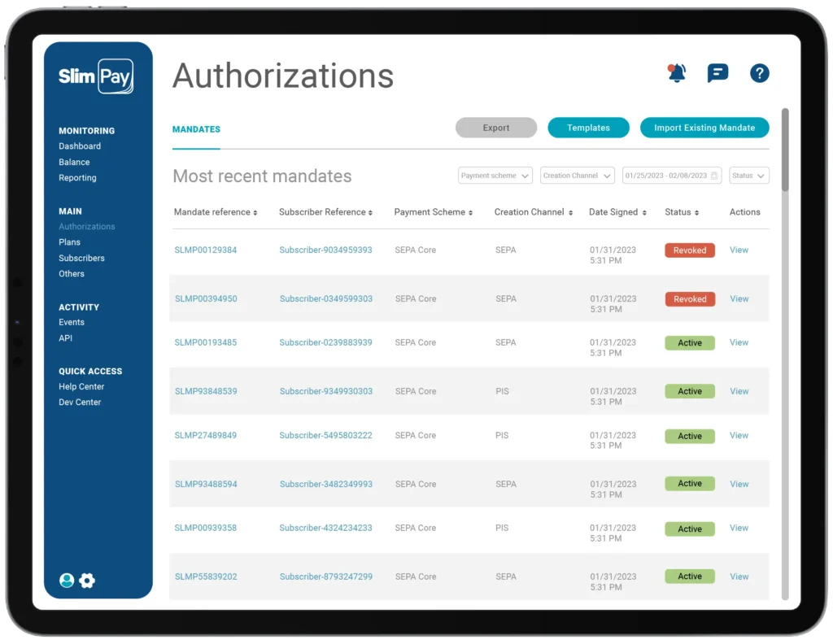This screenshot has width=833, height=644.
Task: Click PIS channel cell for SLMP93848539
Action: pyautogui.click(x=502, y=391)
